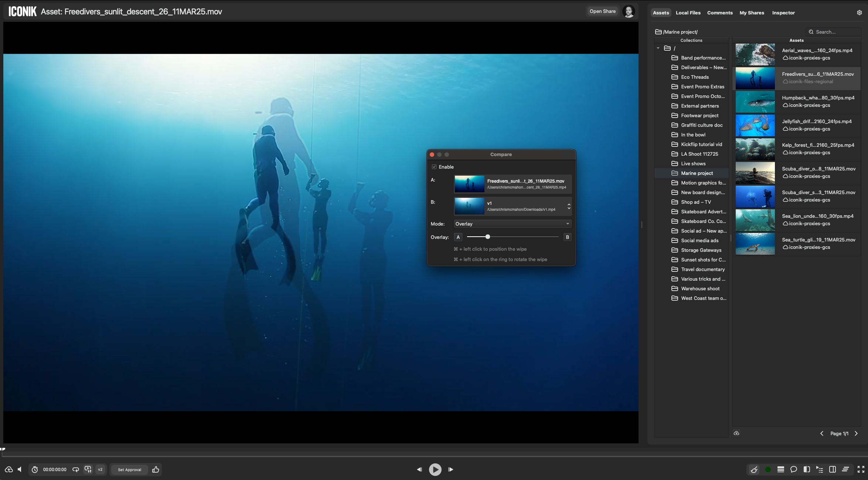Enter fullscreen with the expand arrows icon
This screenshot has height=480, width=868.
click(x=861, y=469)
